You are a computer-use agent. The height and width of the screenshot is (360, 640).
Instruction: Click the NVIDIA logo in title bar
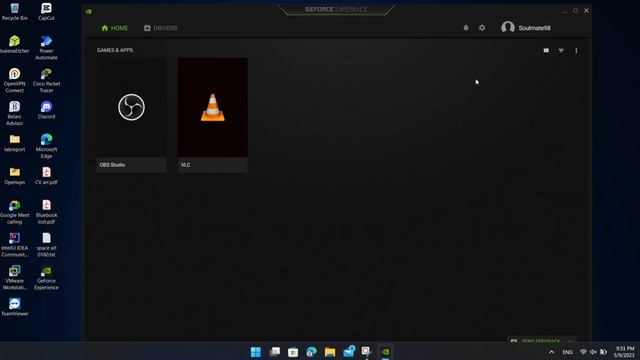[x=89, y=11]
